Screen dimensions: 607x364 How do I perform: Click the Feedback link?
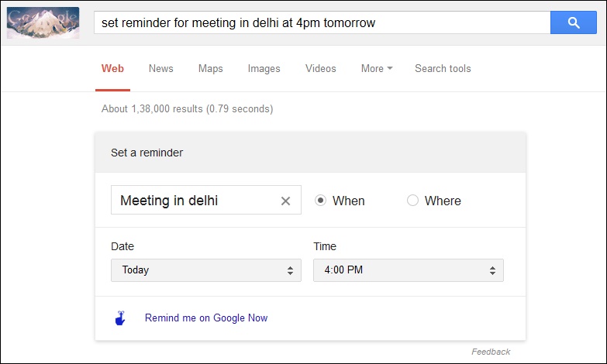(x=491, y=352)
